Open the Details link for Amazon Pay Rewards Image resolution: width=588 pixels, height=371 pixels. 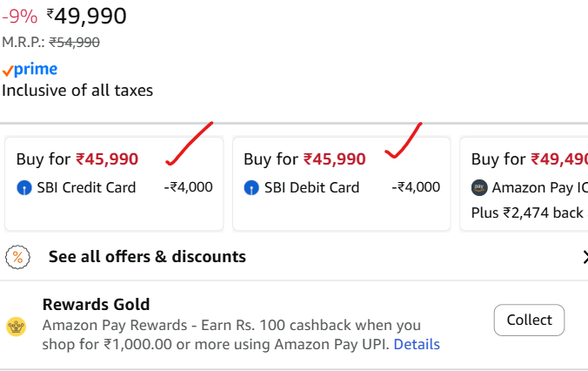tap(417, 344)
